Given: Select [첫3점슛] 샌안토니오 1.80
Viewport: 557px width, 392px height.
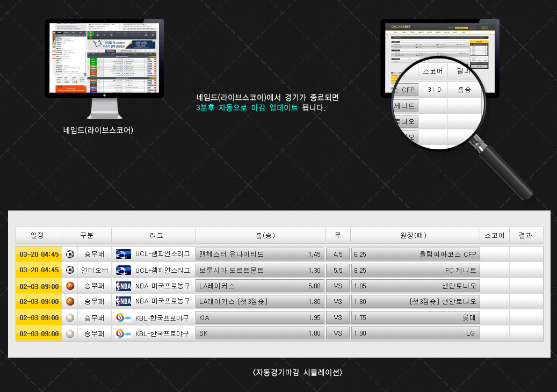Looking at the screenshot, I should [x=416, y=301].
